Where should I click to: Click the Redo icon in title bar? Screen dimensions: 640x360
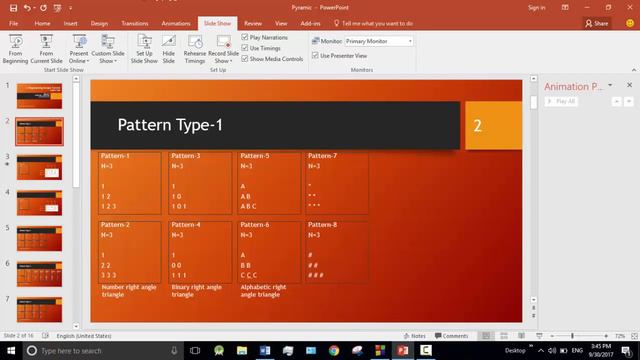43,8
